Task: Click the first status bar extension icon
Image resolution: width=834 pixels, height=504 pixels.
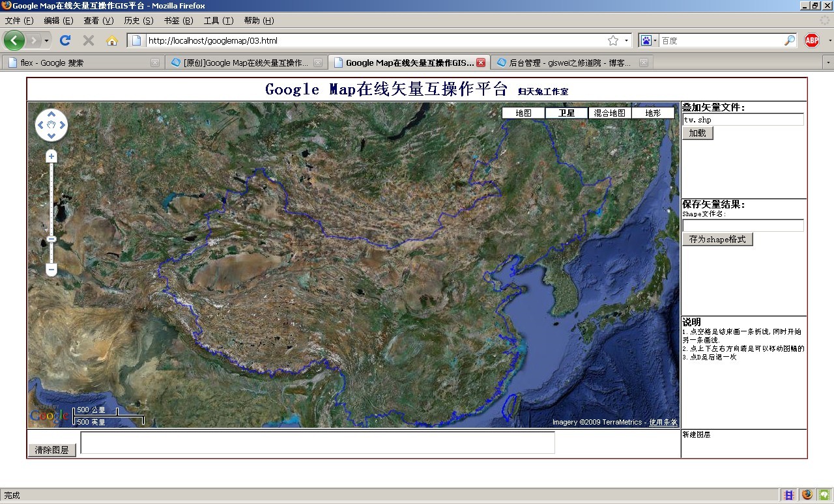Action: click(789, 496)
